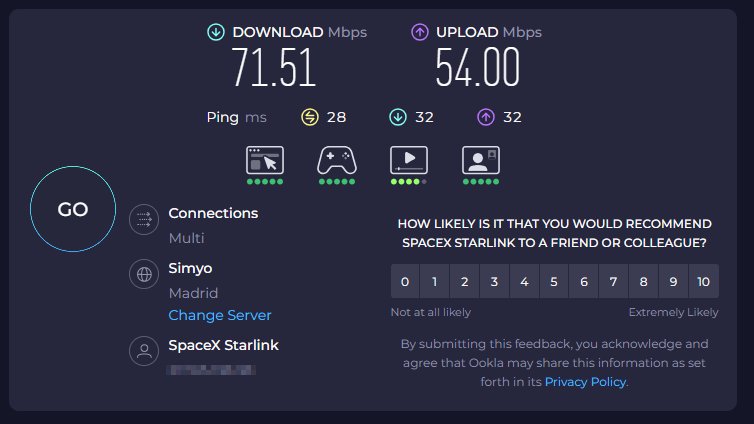The width and height of the screenshot is (754, 424).
Task: Choose rating 3 for SpaceX Starlink
Action: coord(494,282)
